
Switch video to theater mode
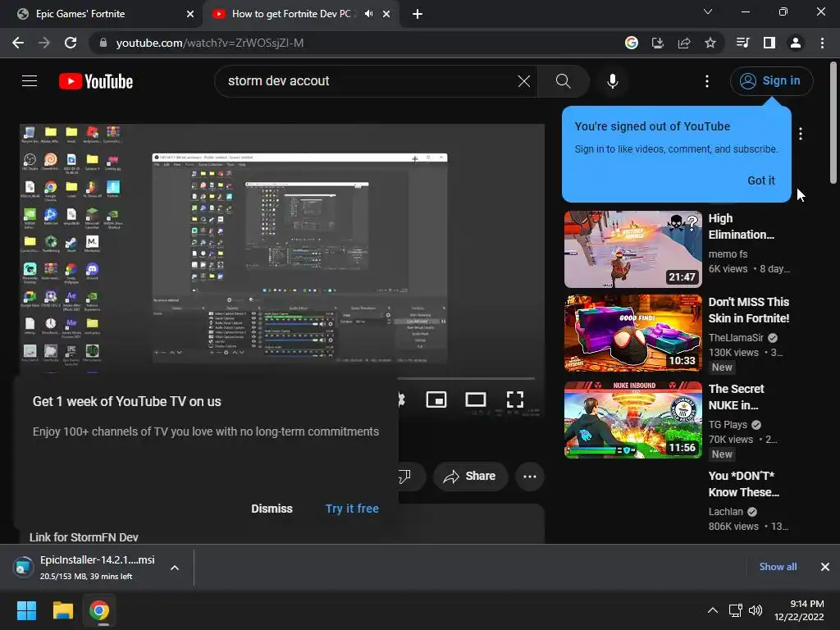(475, 399)
